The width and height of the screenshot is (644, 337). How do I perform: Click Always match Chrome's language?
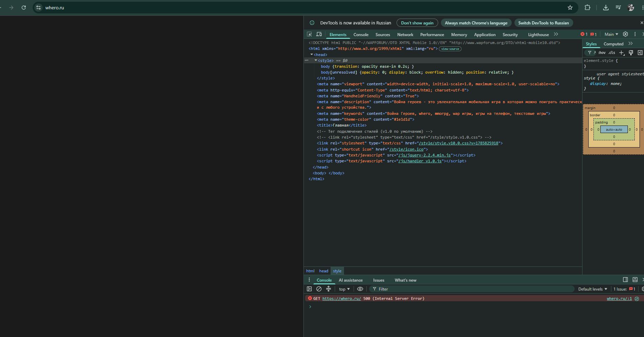pos(476,23)
